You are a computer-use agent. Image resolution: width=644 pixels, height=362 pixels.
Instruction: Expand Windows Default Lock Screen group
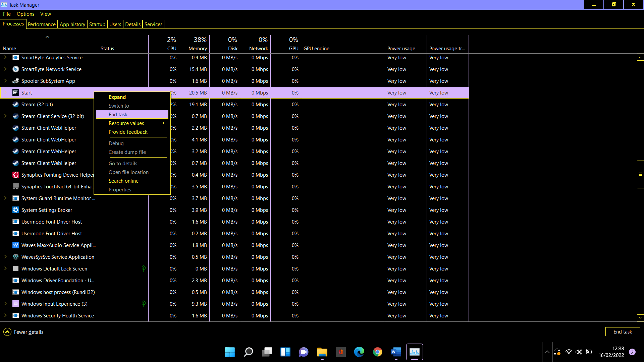(5, 268)
